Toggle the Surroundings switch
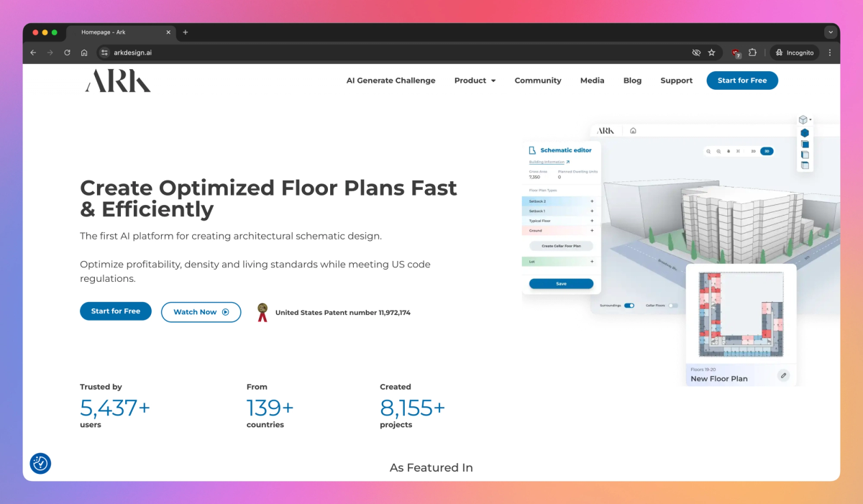The width and height of the screenshot is (863, 504). point(629,306)
